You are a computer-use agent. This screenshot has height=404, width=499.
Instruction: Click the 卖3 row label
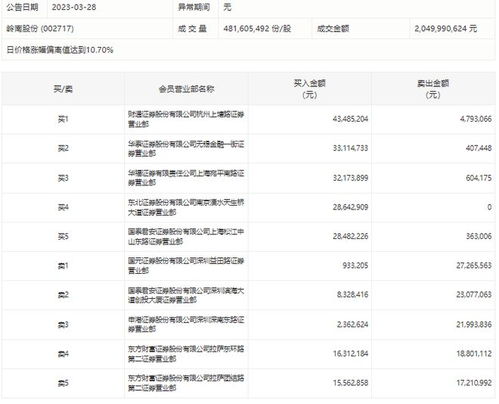click(x=63, y=324)
